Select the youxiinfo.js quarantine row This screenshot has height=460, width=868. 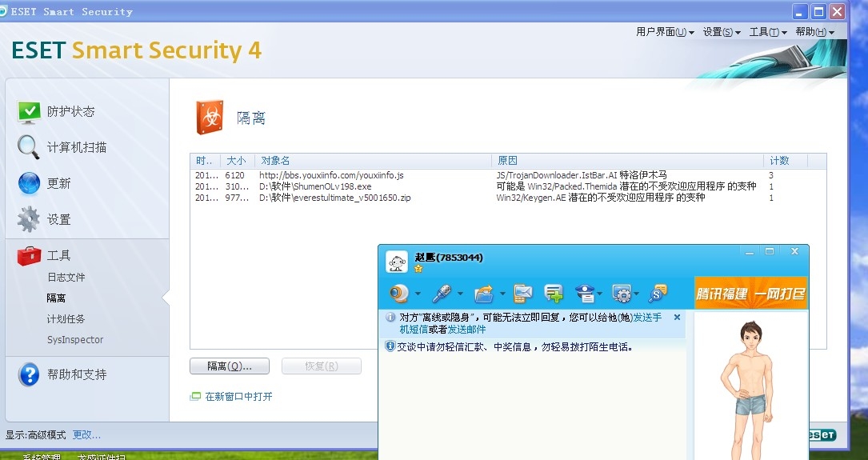tap(508, 175)
